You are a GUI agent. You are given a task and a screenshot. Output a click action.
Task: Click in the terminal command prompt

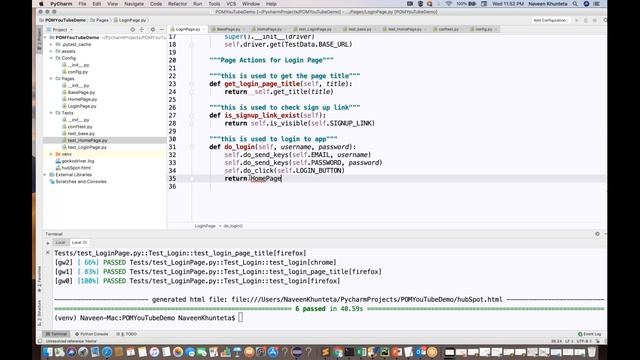tap(240, 318)
